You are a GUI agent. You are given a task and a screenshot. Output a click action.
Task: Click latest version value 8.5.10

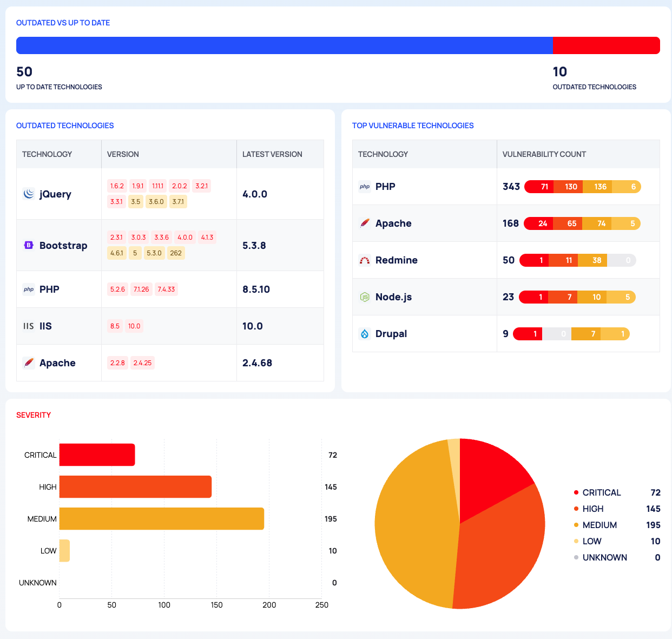(x=256, y=289)
